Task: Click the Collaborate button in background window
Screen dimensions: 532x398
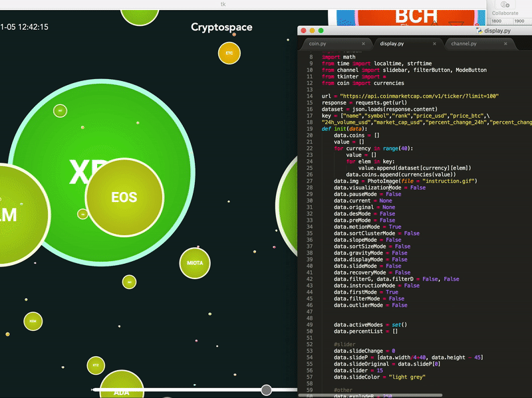Action: tap(505, 9)
